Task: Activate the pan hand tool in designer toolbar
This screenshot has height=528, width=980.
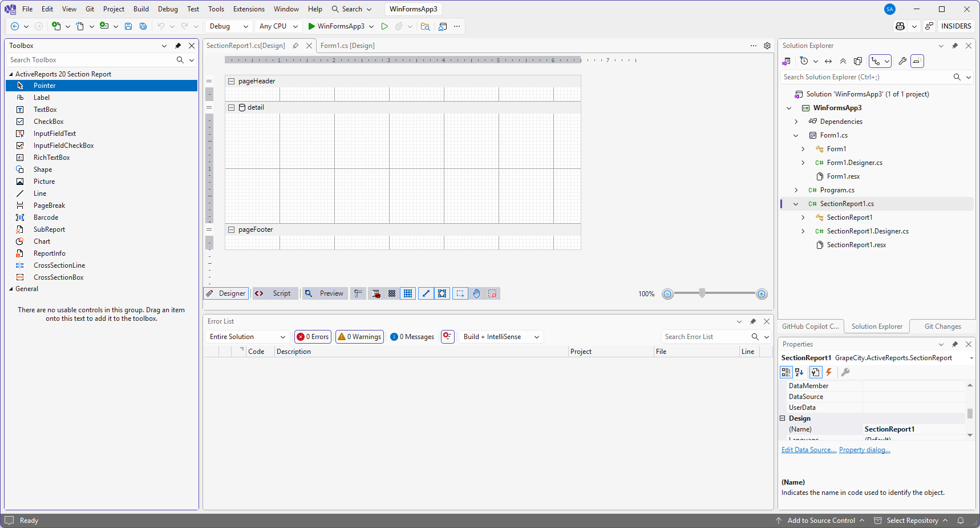Action: (476, 293)
